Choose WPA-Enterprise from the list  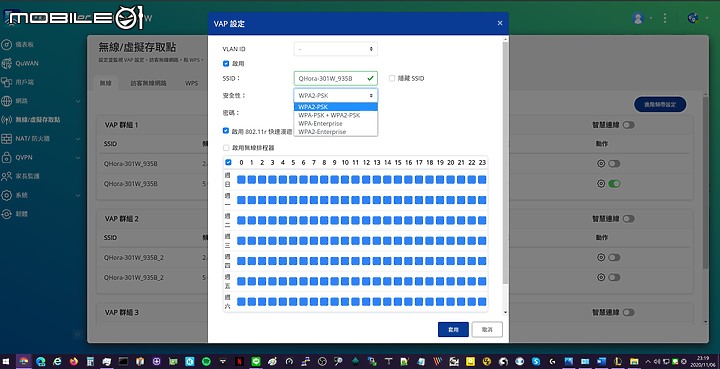point(336,123)
